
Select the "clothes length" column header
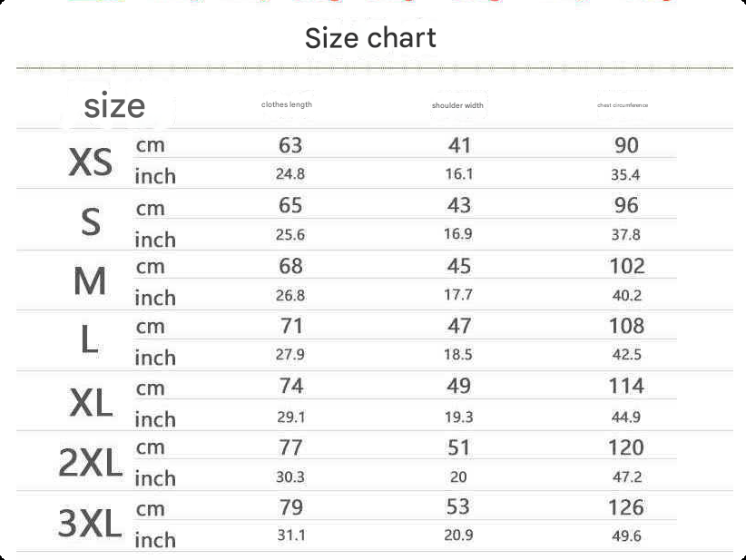[x=287, y=104]
